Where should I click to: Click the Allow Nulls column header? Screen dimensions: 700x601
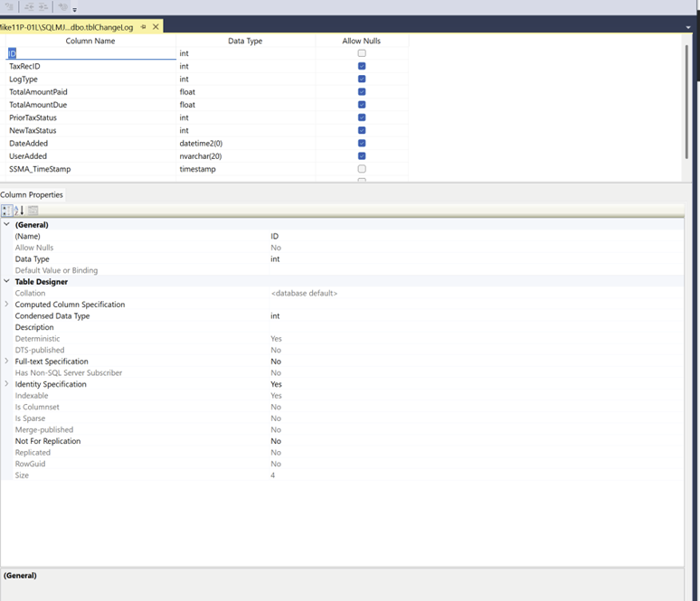click(x=362, y=41)
